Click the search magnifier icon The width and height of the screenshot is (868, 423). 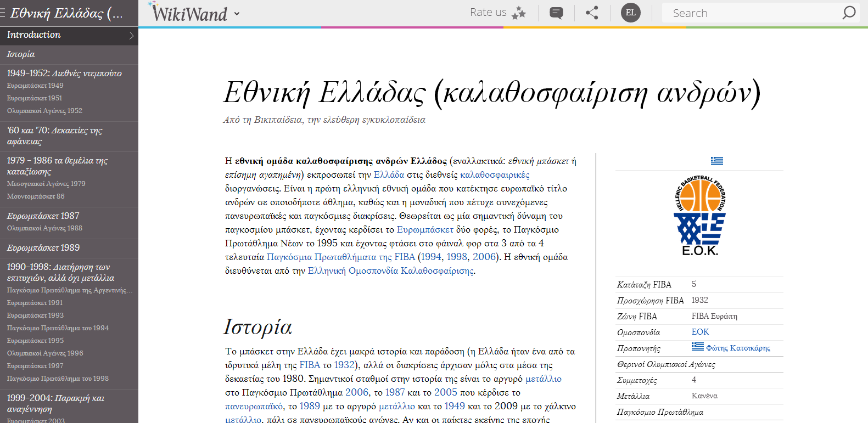(x=849, y=13)
